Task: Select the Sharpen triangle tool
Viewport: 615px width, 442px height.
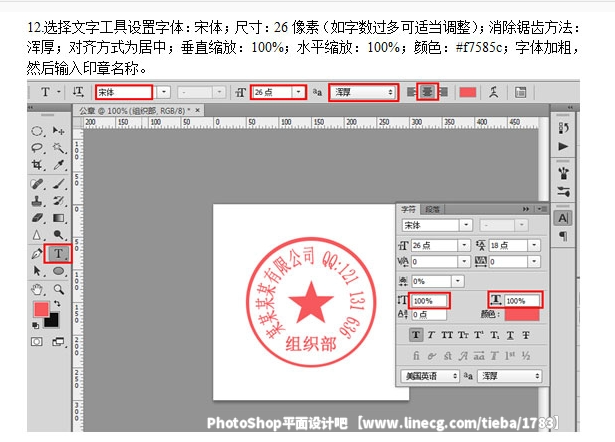Action: click(37, 235)
